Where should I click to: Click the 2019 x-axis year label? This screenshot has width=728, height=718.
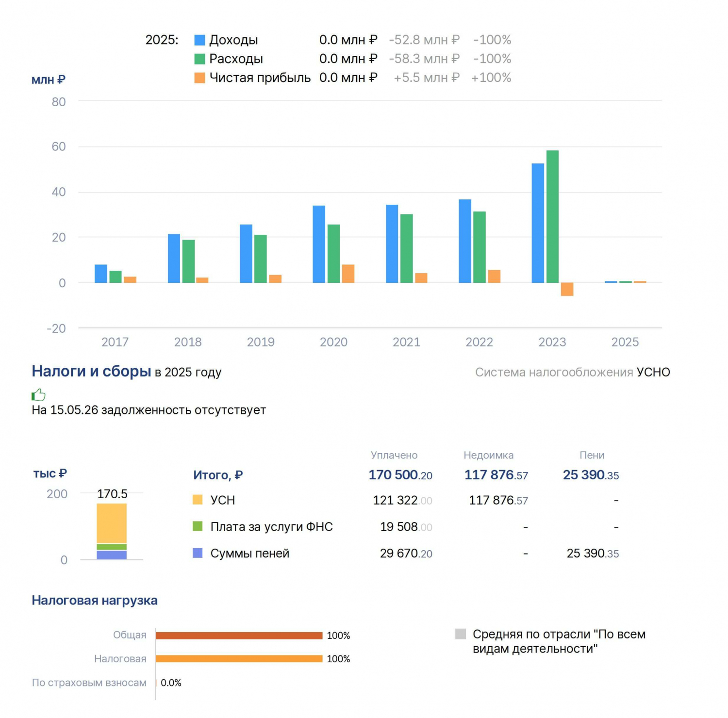coord(261,342)
